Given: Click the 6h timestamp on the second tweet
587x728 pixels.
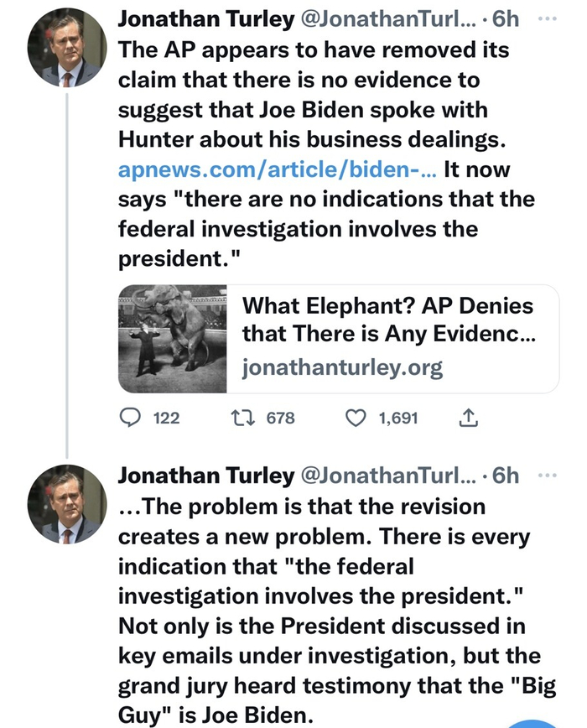Looking at the screenshot, I should pos(506,476).
